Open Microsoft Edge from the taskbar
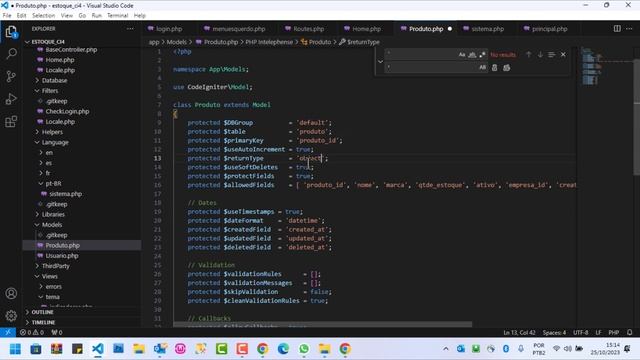Screen dimensions: 640x360 point(283,349)
